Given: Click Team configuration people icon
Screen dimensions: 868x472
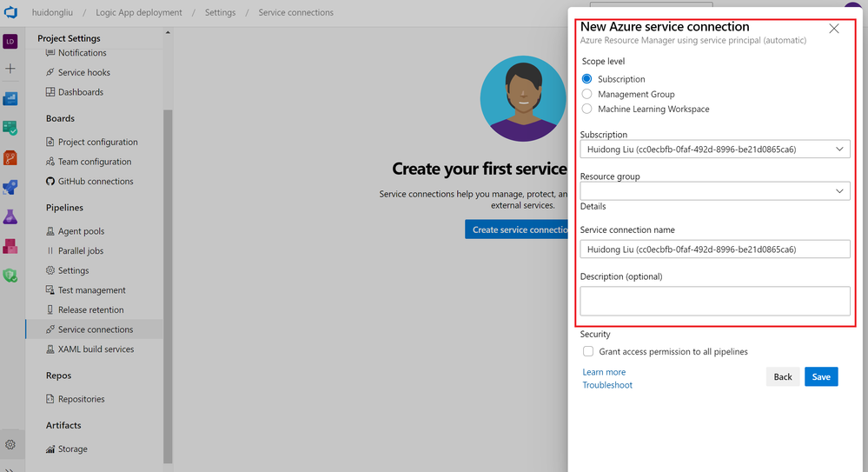Looking at the screenshot, I should pyautogui.click(x=50, y=161).
